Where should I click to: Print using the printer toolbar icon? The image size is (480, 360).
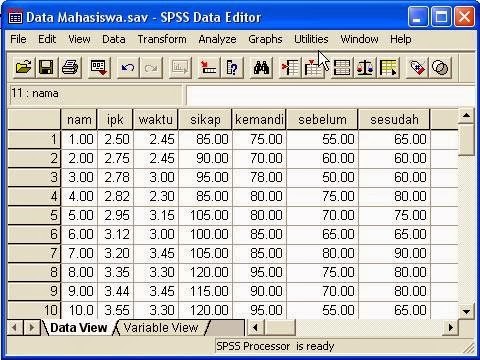[70, 68]
